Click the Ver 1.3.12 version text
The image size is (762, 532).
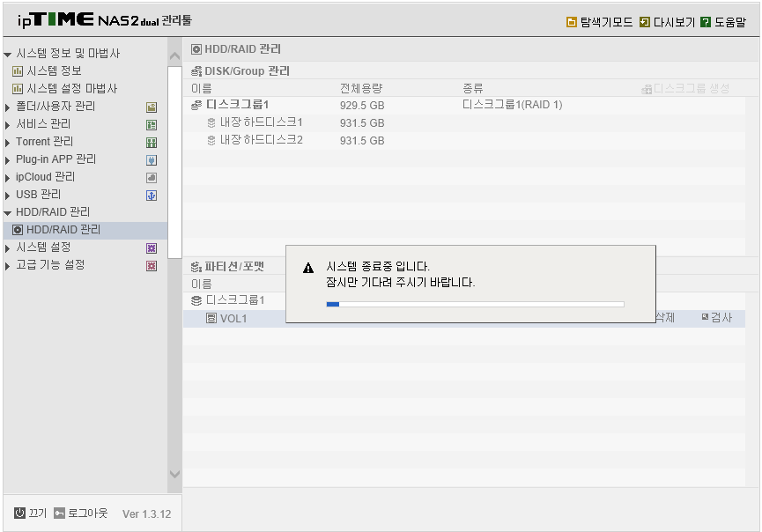[147, 514]
